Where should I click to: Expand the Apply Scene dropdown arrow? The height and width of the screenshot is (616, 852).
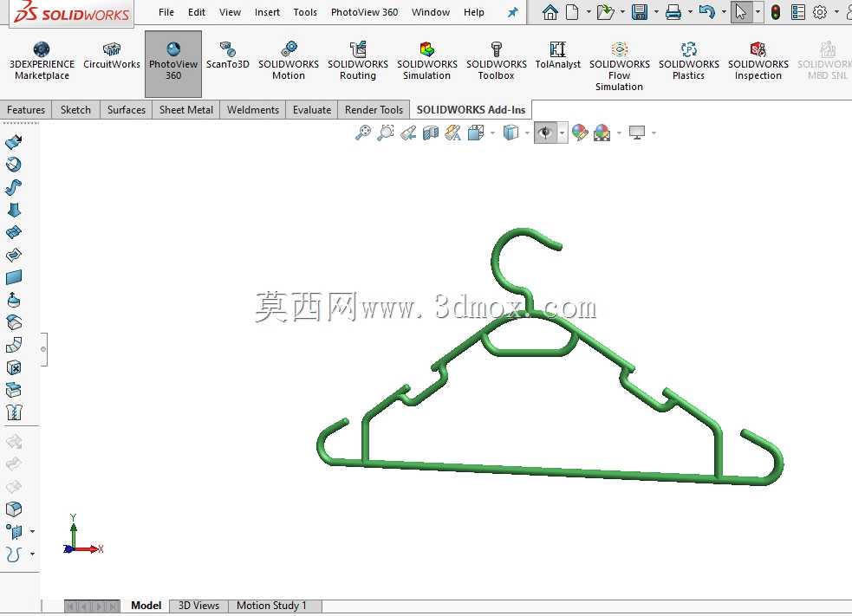(619, 133)
